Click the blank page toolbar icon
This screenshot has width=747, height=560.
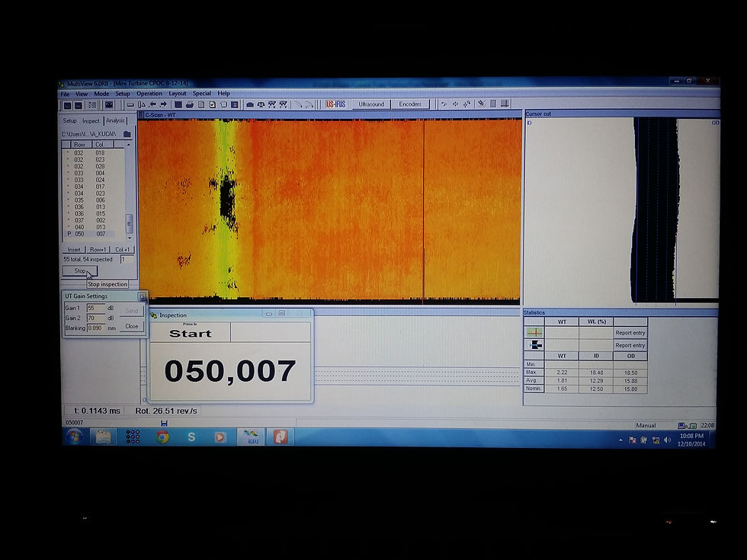click(201, 105)
